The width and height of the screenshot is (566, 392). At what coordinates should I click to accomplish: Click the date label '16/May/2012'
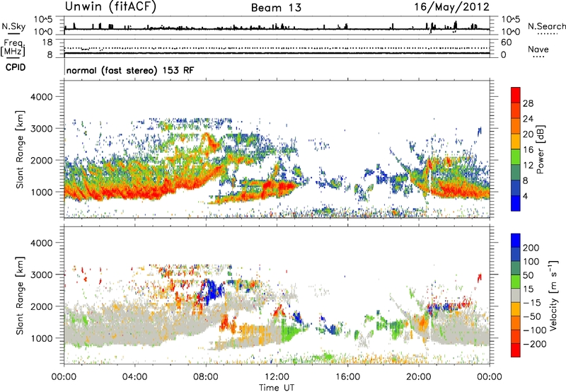pos(451,7)
